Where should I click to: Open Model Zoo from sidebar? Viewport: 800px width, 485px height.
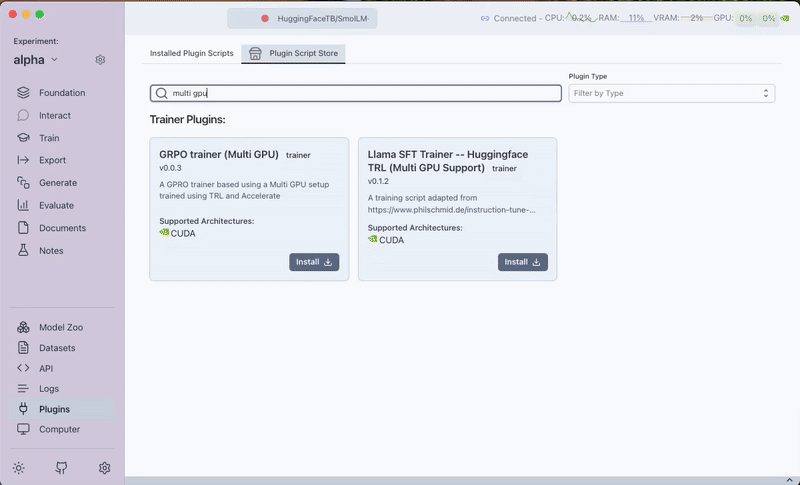(x=61, y=328)
